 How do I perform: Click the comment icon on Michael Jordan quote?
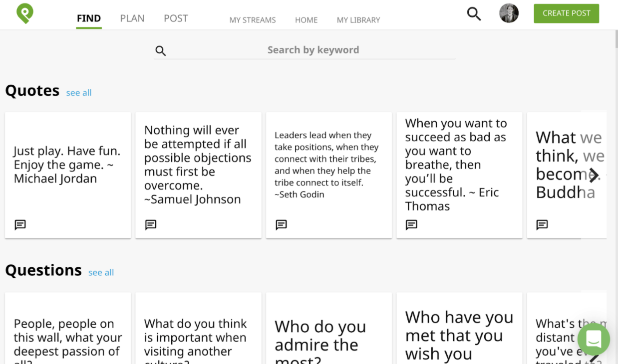pyautogui.click(x=20, y=225)
